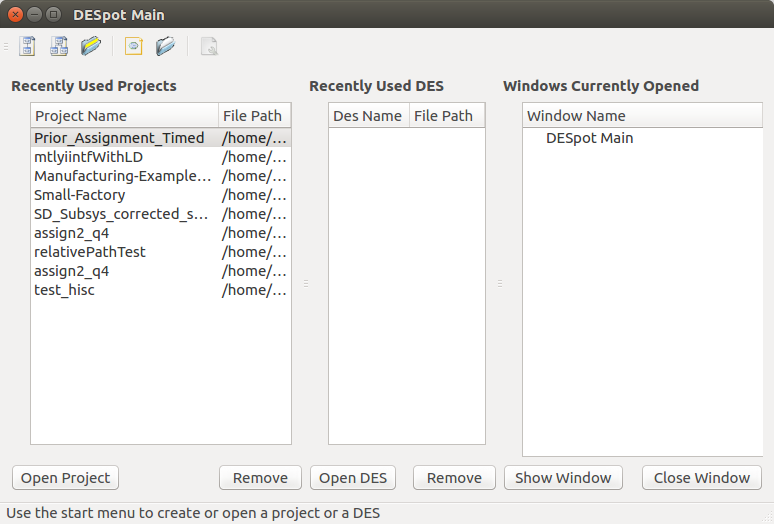Viewport: 774px width, 524px height.
Task: Click the Des Name column header
Action: coord(368,116)
